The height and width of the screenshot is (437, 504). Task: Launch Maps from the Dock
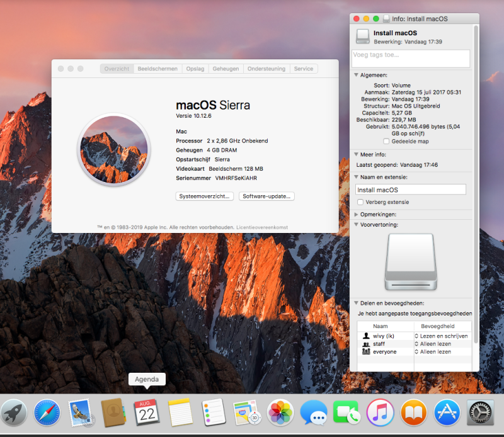pos(247,412)
